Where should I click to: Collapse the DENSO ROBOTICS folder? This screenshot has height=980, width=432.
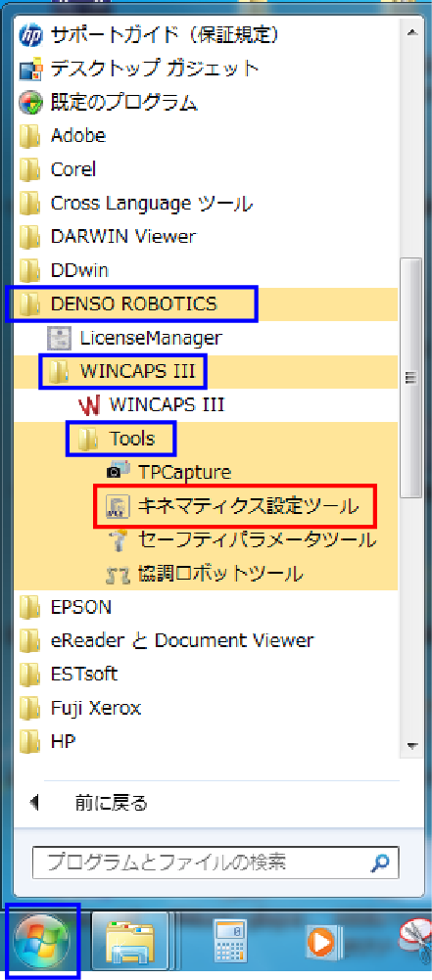click(x=130, y=303)
